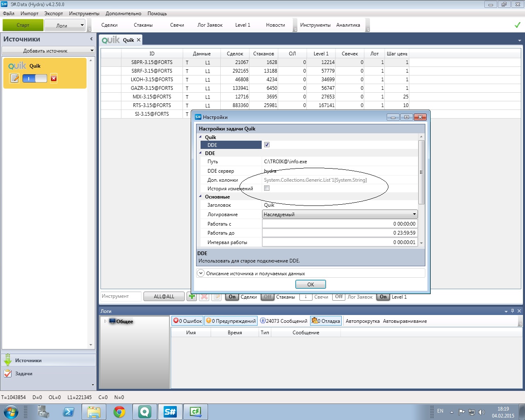Click the green plus add instrument icon
The height and width of the screenshot is (420, 525).
pyautogui.click(x=192, y=297)
